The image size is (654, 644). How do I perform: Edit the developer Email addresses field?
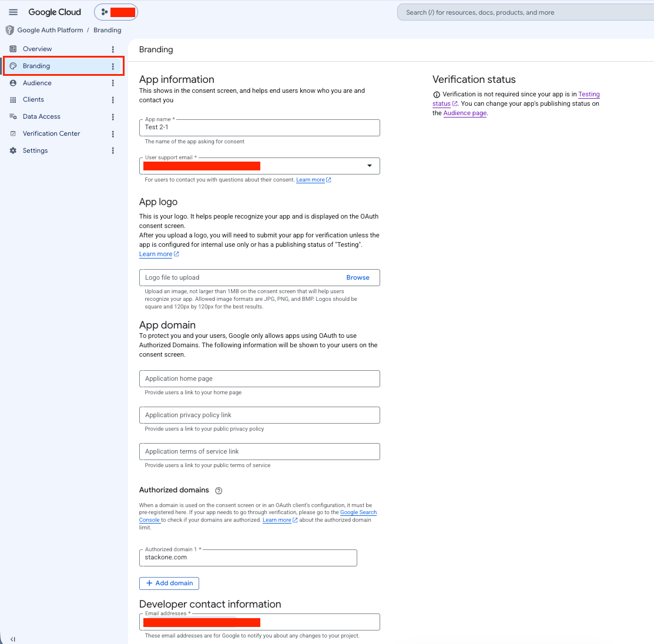click(260, 622)
